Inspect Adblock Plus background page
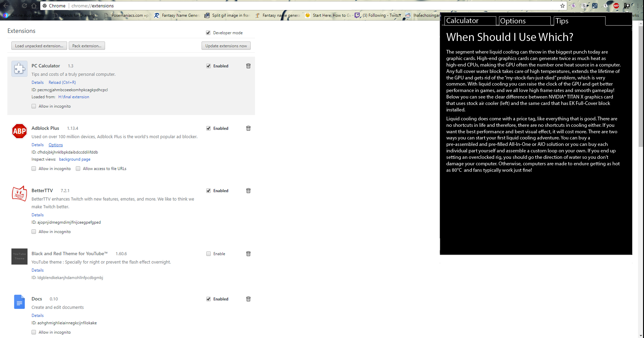This screenshot has width=644, height=338. (x=74, y=159)
